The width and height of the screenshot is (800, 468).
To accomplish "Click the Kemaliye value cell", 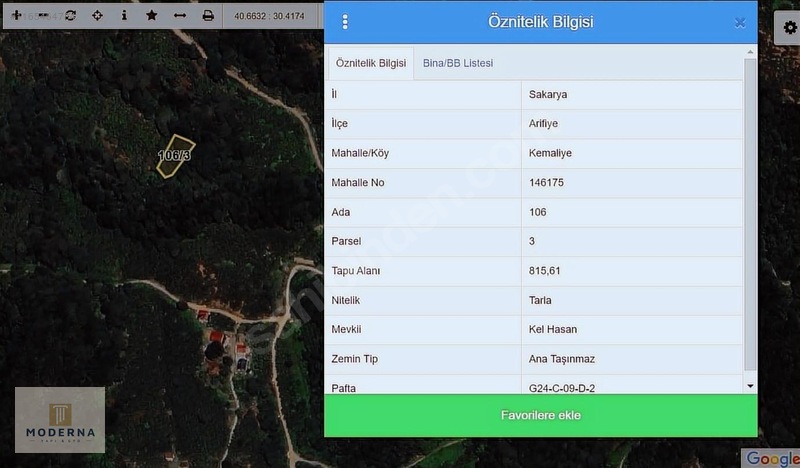I will [x=632, y=153].
